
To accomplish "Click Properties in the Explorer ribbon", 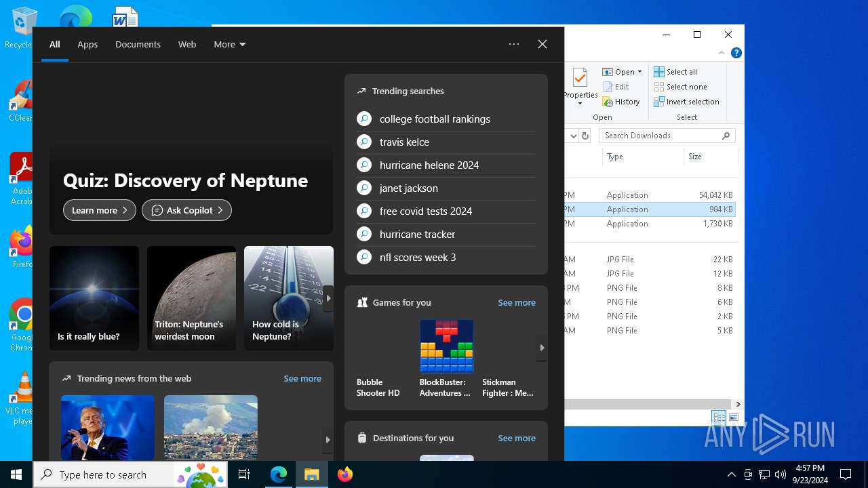I will tap(580, 85).
